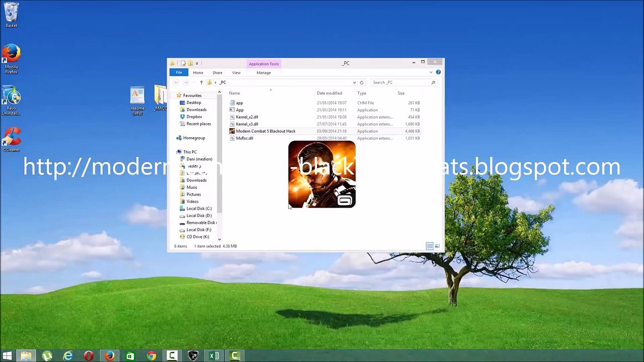Open the Manage ribbon tab

click(264, 72)
